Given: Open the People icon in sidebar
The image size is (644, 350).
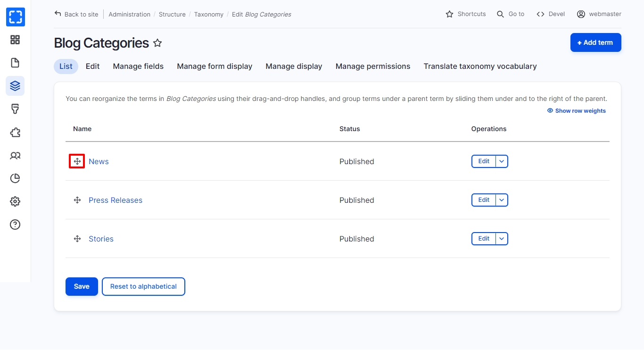Looking at the screenshot, I should [x=15, y=155].
